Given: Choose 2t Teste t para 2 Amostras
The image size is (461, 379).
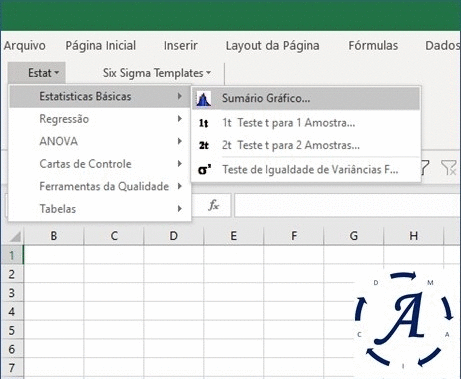Looking at the screenshot, I should point(306,145).
